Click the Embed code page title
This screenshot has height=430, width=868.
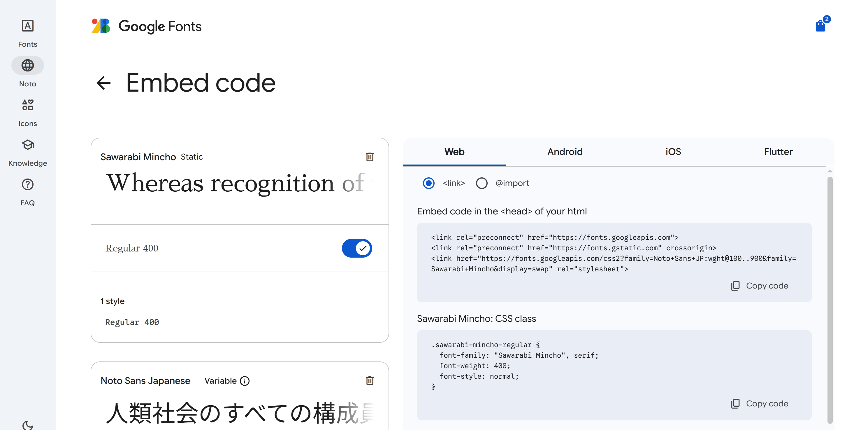[x=201, y=83]
